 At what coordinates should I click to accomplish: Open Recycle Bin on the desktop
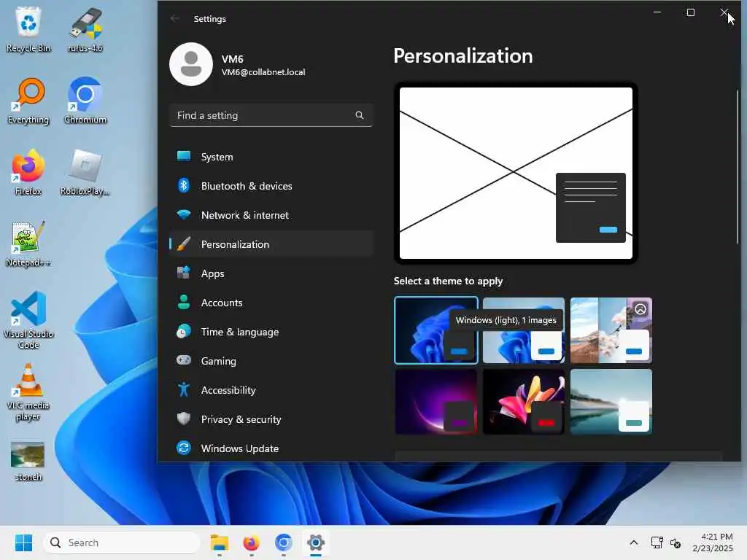28,29
